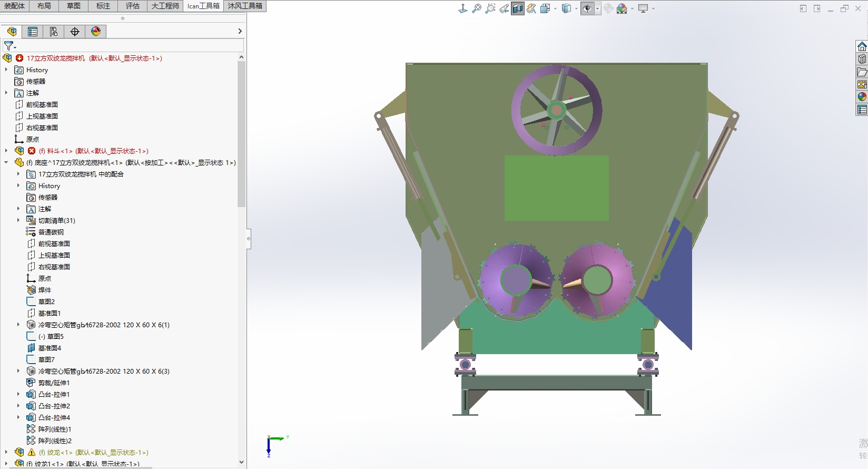Click the Edit Appearance icon
Screen dimensions: 868x469
click(608, 8)
